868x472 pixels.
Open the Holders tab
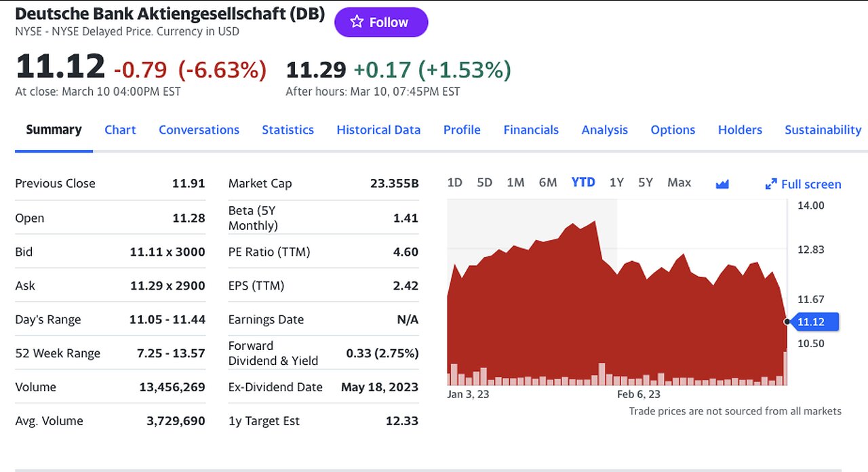click(x=740, y=130)
